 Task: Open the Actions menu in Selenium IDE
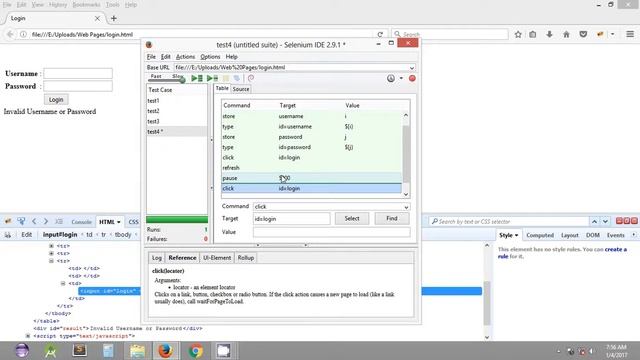(185, 57)
